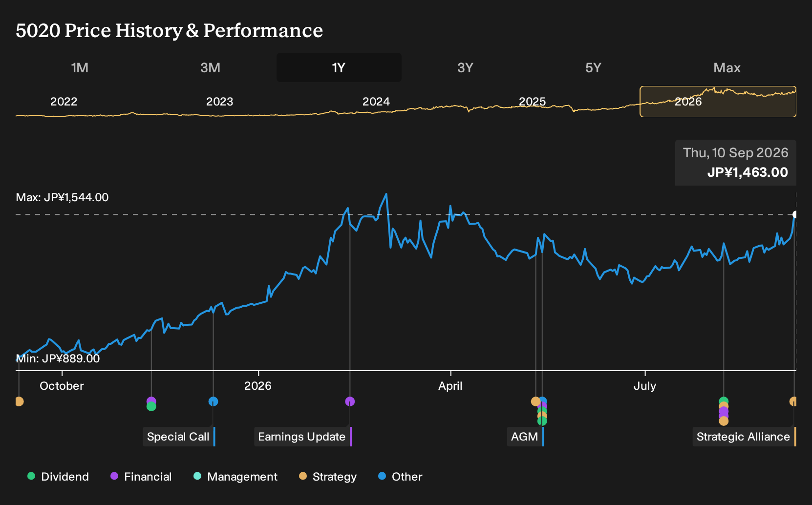
Task: Select the 5Y time range
Action: pyautogui.click(x=593, y=67)
